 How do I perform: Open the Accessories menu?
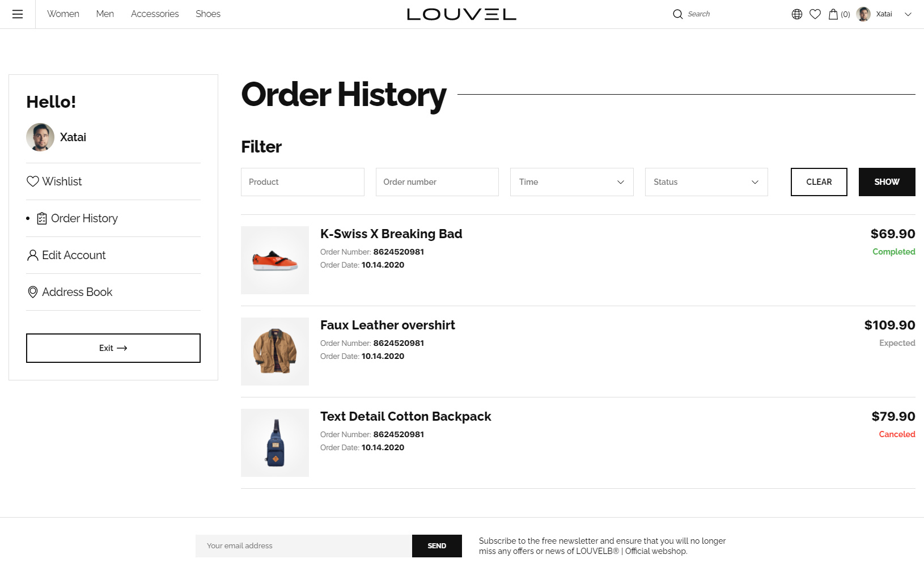pyautogui.click(x=155, y=14)
